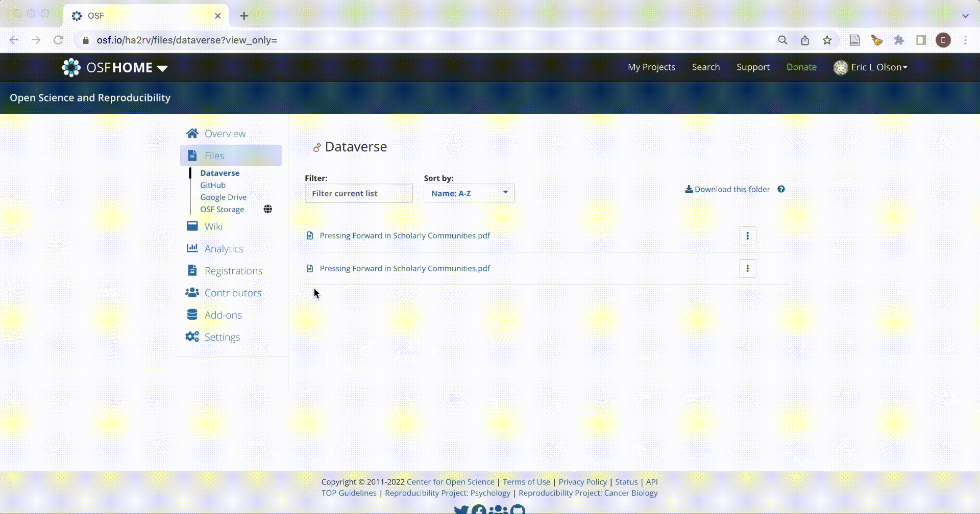Image resolution: width=980 pixels, height=514 pixels.
Task: Open the Status footer link
Action: tap(626, 482)
